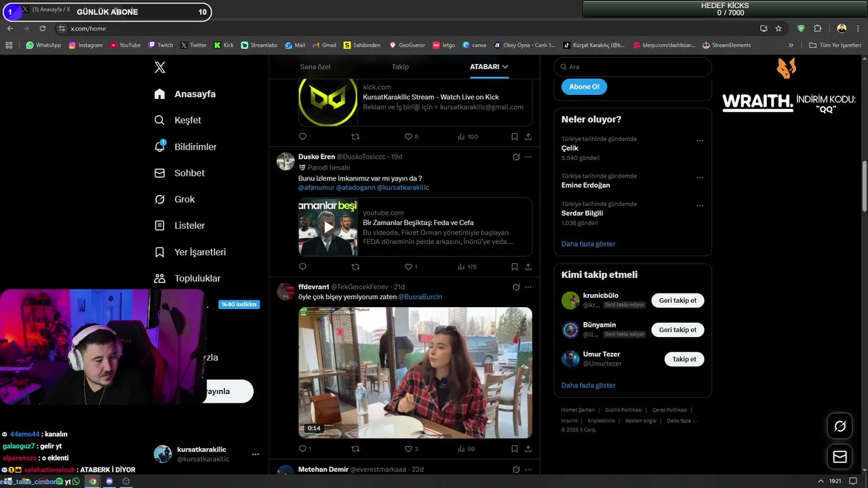Open Bildirimler notifications

[x=185, y=146]
